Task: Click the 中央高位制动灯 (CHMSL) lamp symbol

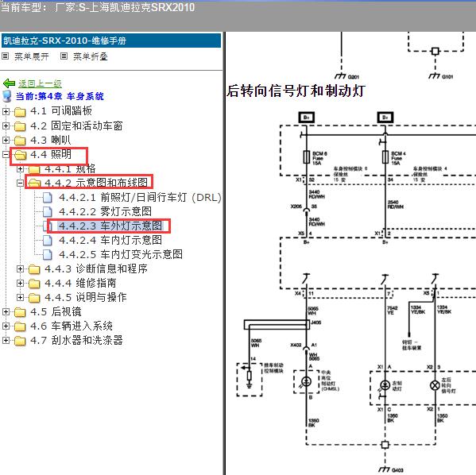Action: [x=306, y=381]
